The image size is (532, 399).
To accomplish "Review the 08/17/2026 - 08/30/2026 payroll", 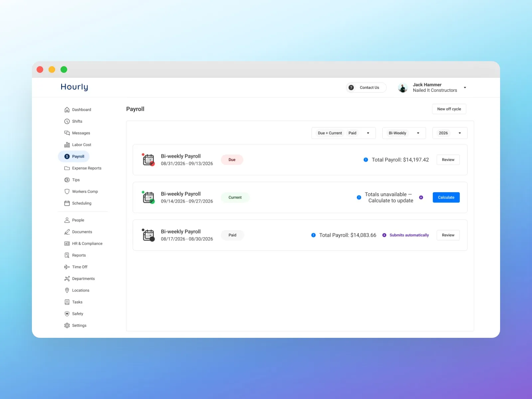I will tap(448, 235).
